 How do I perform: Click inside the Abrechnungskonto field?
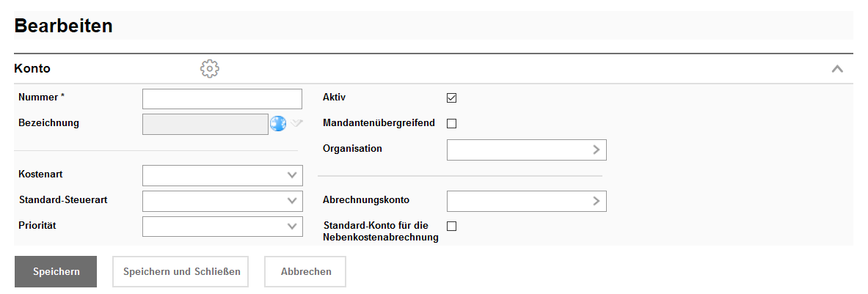point(517,201)
